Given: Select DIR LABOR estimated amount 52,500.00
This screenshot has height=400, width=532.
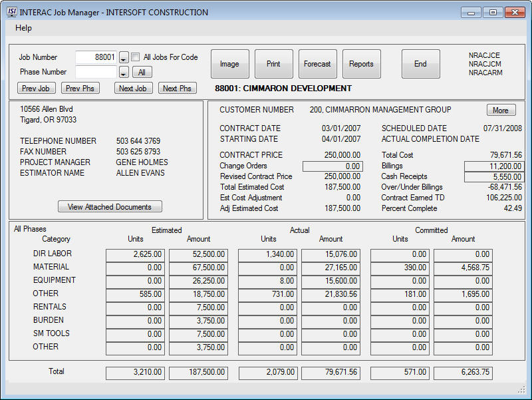Looking at the screenshot, I should [x=198, y=255].
